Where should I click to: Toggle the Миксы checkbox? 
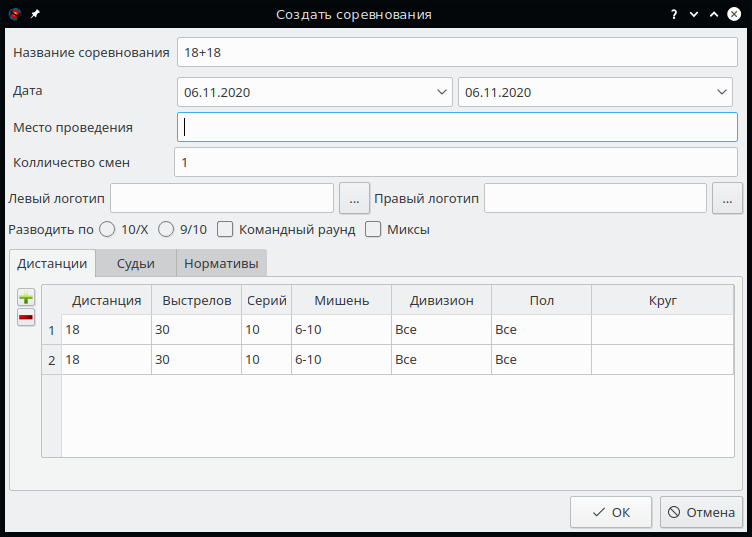(x=373, y=229)
